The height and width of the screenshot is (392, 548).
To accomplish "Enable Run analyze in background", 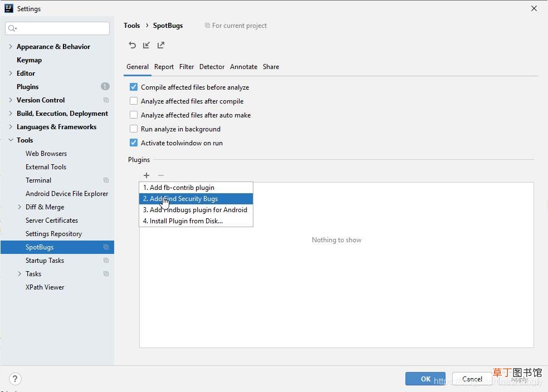I will click(134, 129).
